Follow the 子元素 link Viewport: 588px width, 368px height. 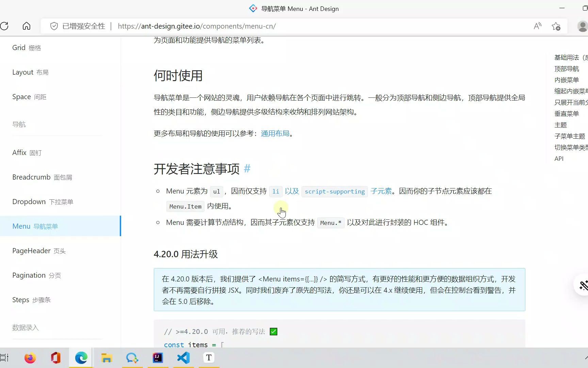tap(381, 191)
